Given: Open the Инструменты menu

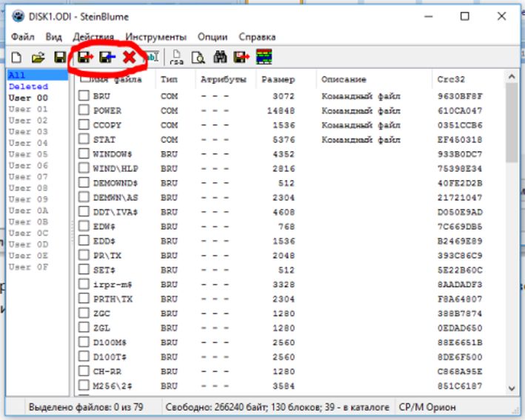Looking at the screenshot, I should coord(156,37).
